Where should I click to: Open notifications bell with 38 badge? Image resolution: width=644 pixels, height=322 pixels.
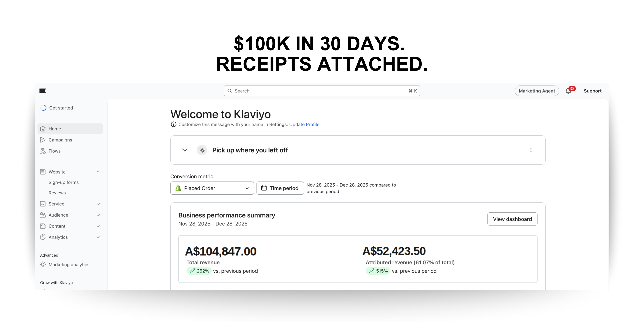coord(568,91)
